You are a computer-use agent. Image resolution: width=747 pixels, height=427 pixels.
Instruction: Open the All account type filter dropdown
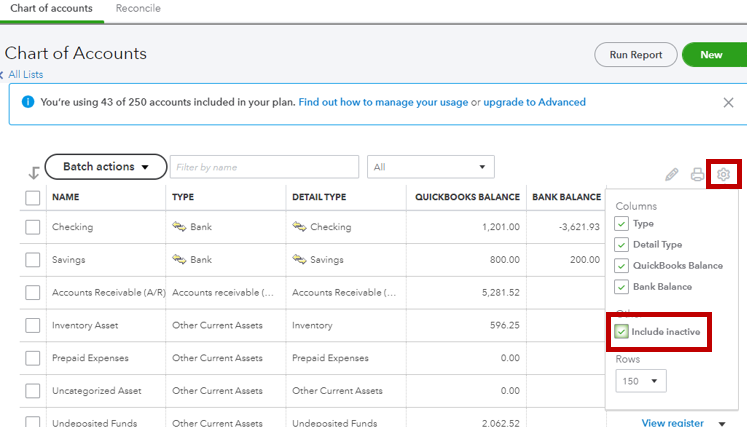(431, 167)
